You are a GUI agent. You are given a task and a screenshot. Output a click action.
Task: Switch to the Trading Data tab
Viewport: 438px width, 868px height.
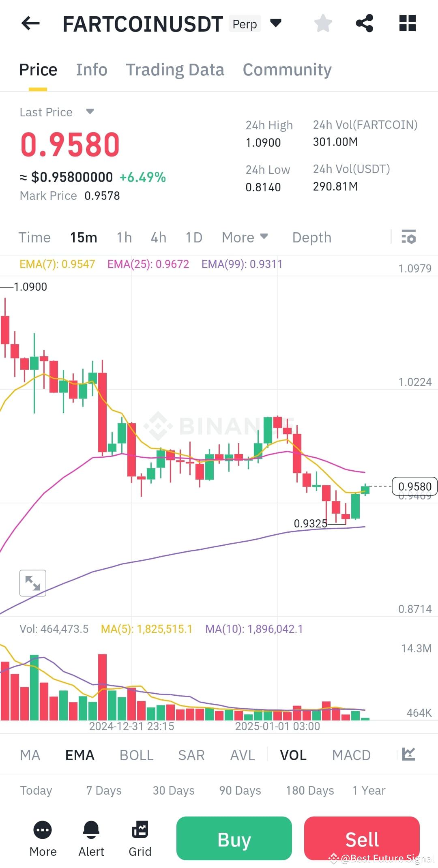coord(175,69)
